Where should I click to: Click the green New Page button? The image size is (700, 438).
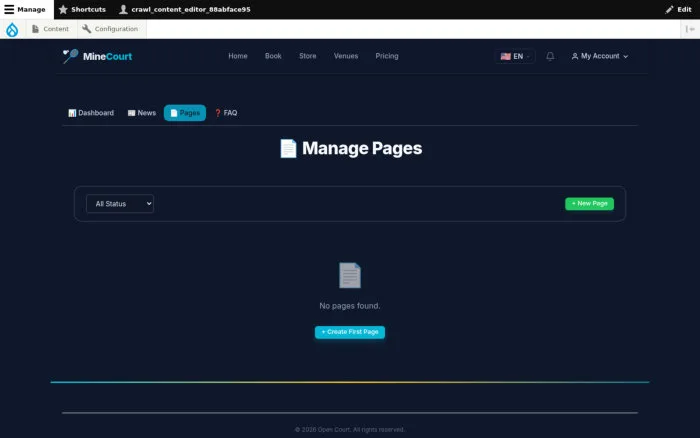[x=589, y=204]
